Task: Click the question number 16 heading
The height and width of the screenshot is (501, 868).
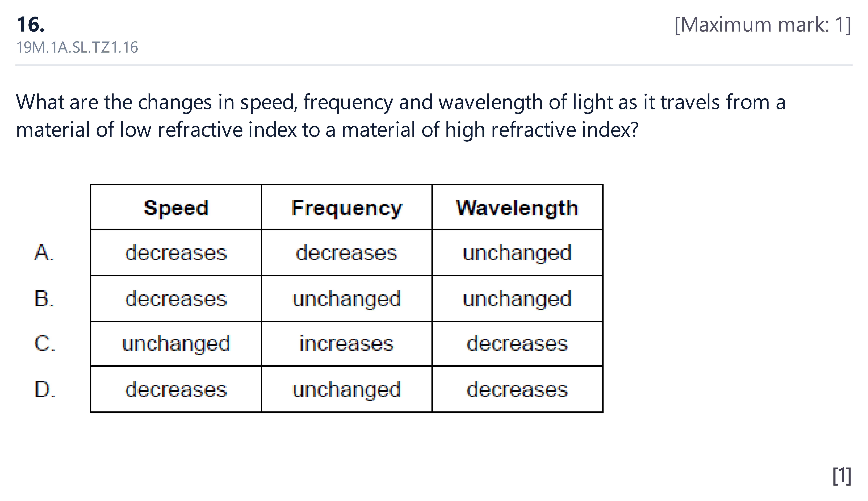Action: point(31,25)
